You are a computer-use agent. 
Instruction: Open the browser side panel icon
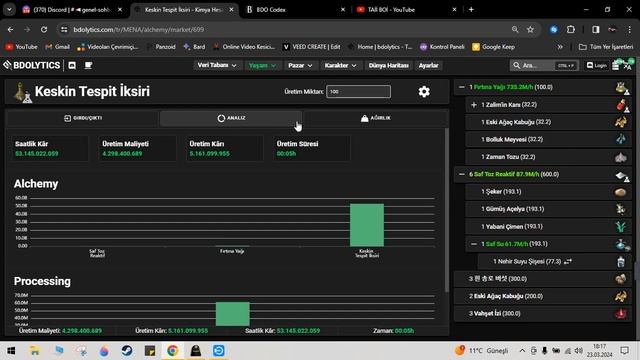click(596, 29)
